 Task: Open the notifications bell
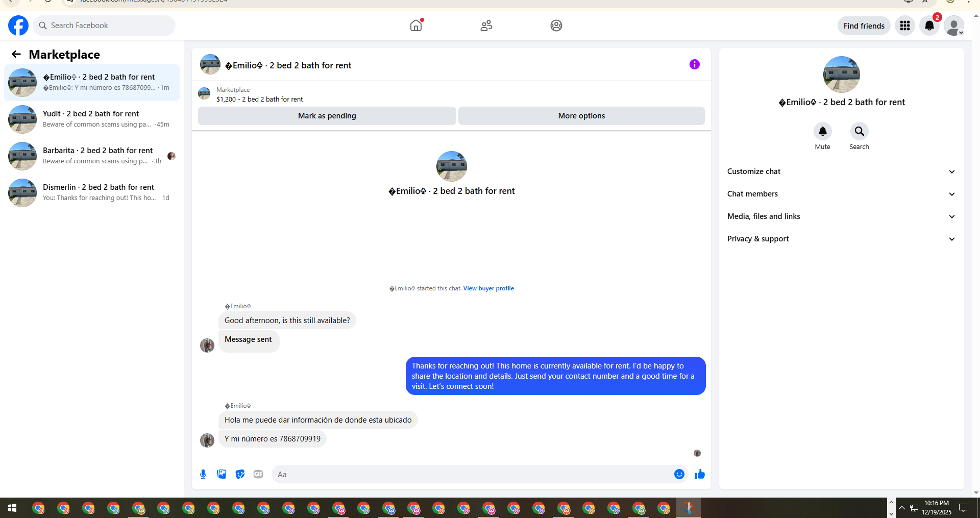point(929,26)
